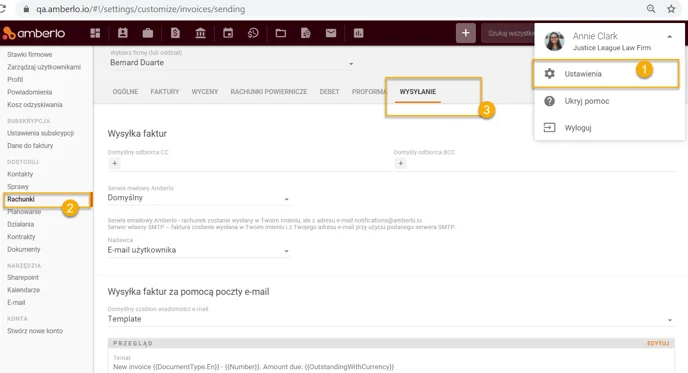
Task: Open the bank building icon
Action: 201,33
